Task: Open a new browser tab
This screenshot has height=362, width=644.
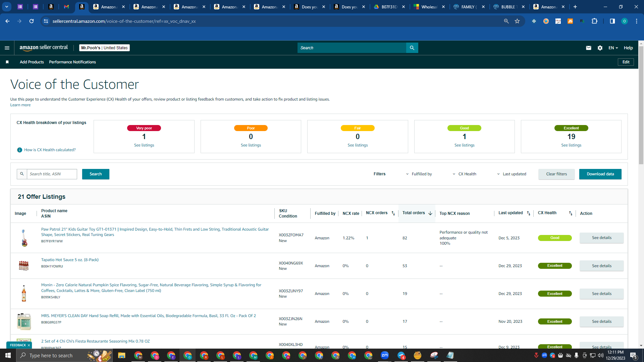Action: [x=575, y=7]
